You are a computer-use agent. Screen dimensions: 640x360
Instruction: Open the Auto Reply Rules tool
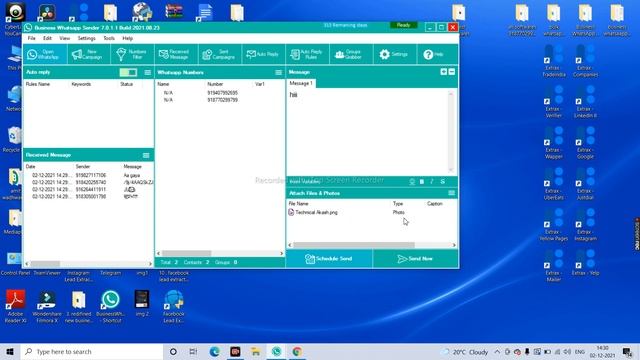tap(307, 54)
